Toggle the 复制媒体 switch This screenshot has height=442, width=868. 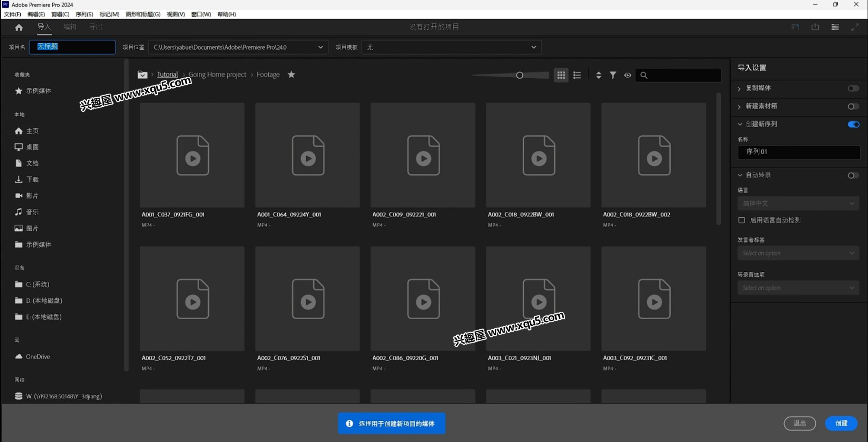click(853, 88)
